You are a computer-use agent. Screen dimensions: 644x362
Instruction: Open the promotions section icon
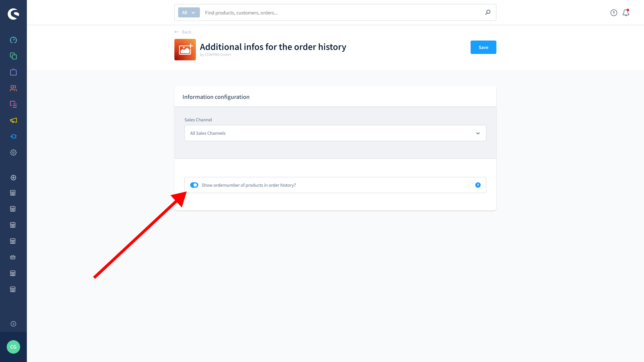[x=13, y=120]
